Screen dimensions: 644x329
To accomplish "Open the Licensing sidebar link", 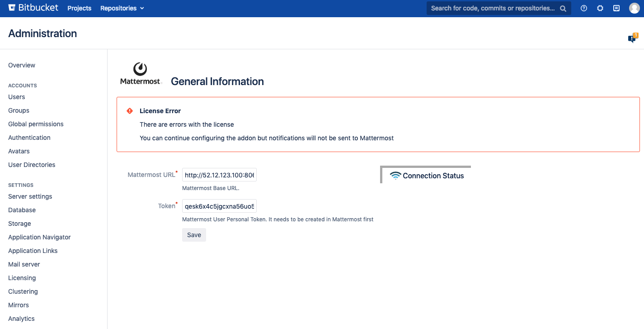I will [22, 278].
